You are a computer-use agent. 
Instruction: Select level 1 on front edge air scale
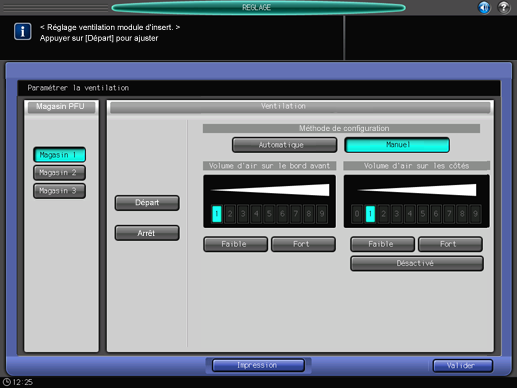[217, 214]
